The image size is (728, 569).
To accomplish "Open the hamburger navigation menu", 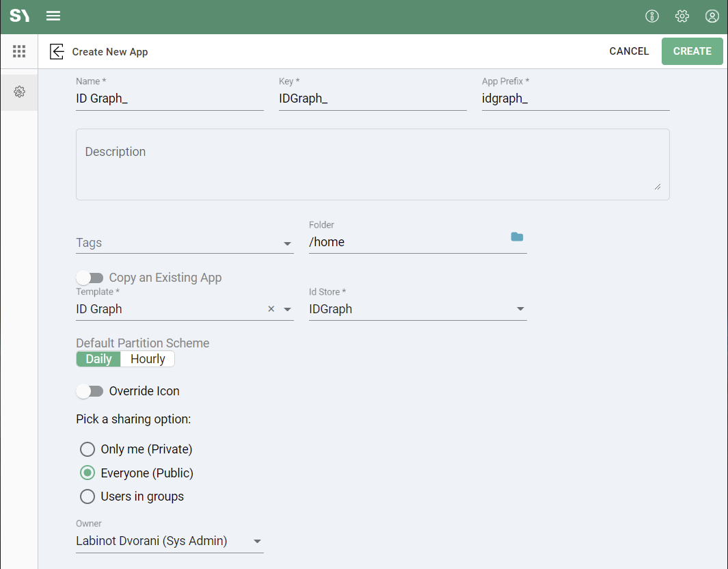I will coord(53,16).
